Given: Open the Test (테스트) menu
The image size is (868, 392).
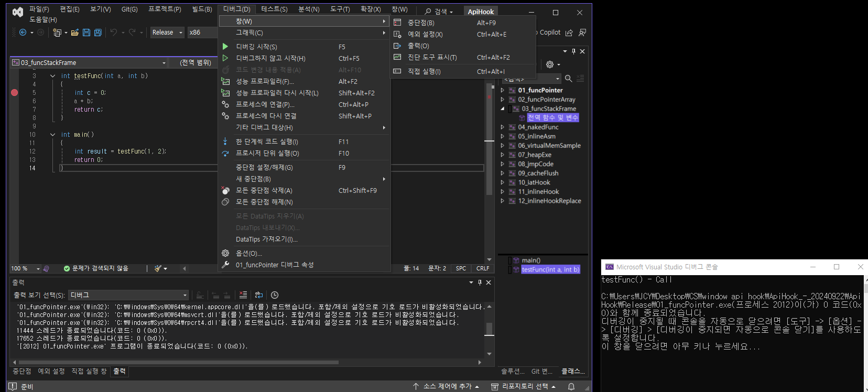Looking at the screenshot, I should tap(275, 9).
